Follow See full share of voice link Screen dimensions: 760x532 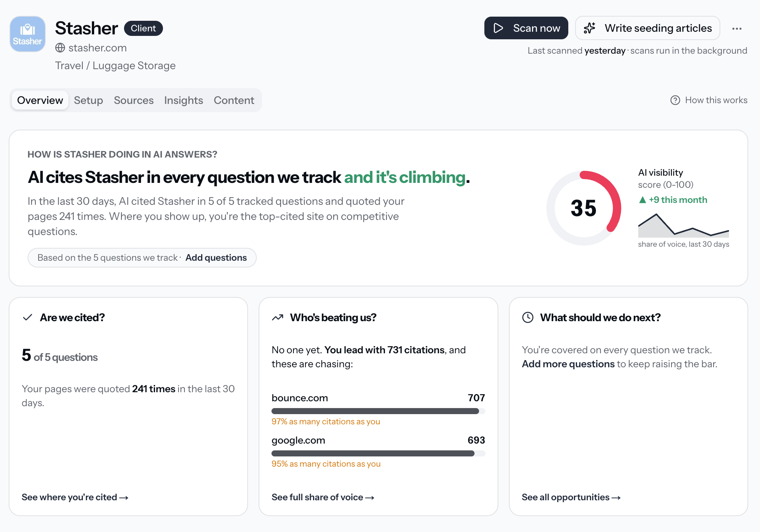point(323,497)
